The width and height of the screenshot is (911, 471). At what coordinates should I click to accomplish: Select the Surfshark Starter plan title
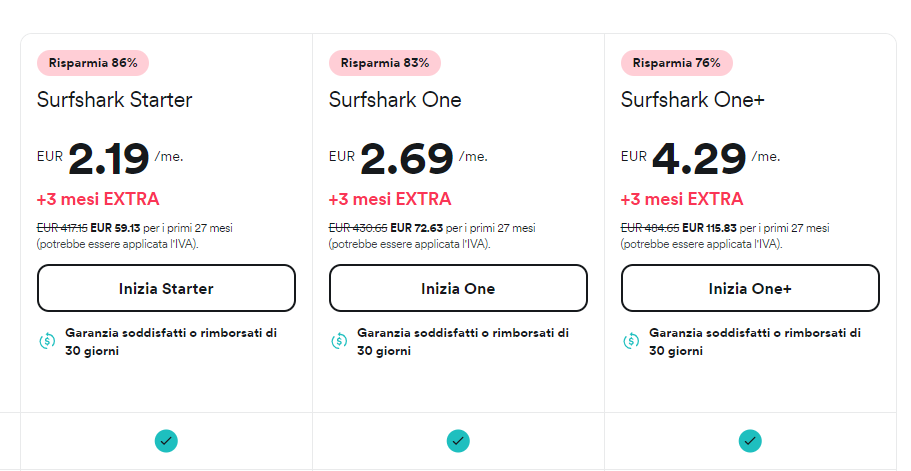pos(114,100)
